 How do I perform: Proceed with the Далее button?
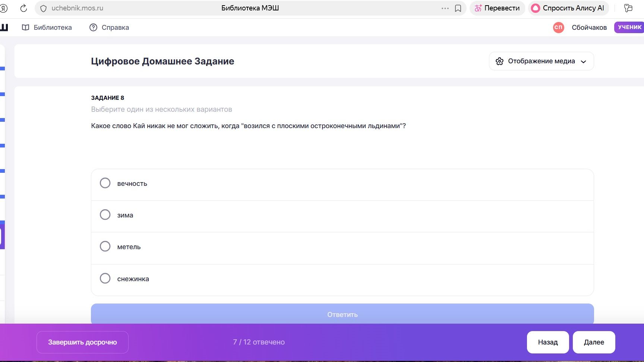coord(594,342)
